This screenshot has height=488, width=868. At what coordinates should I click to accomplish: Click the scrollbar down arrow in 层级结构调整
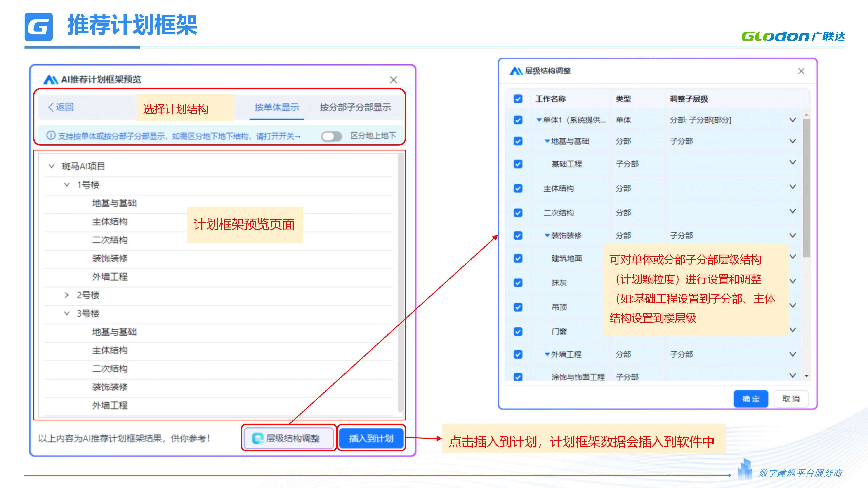(x=806, y=376)
